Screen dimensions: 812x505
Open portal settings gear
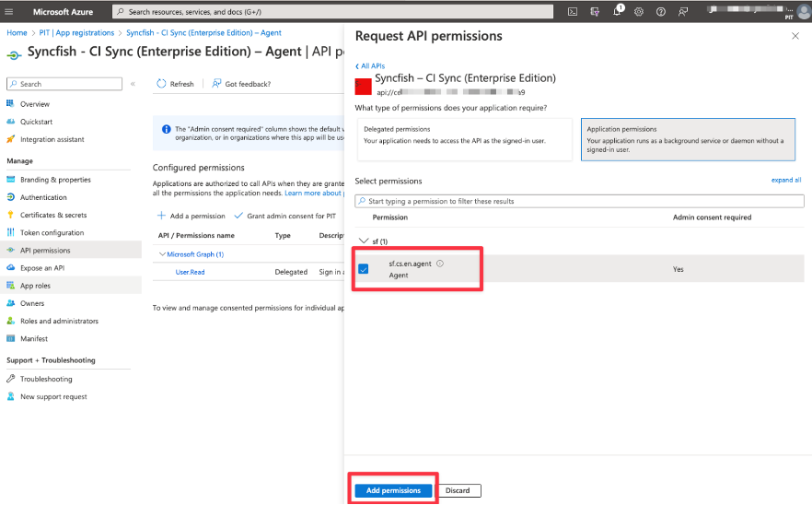coord(639,11)
